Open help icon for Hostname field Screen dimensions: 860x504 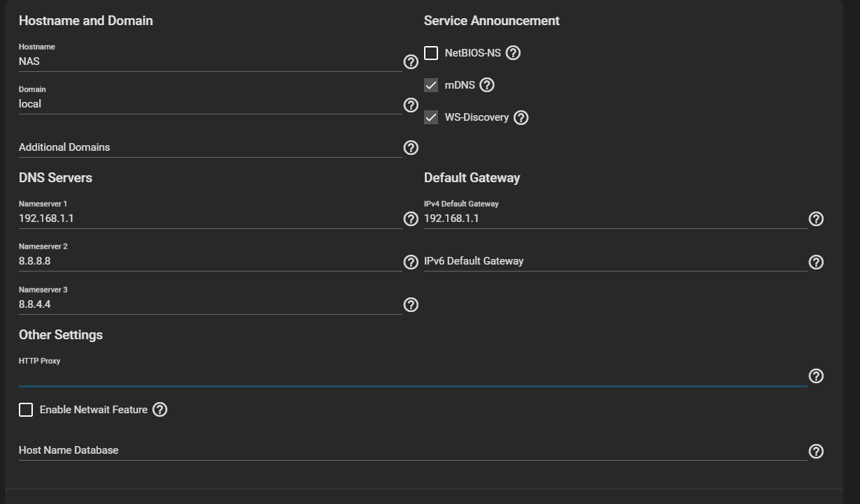[x=411, y=62]
